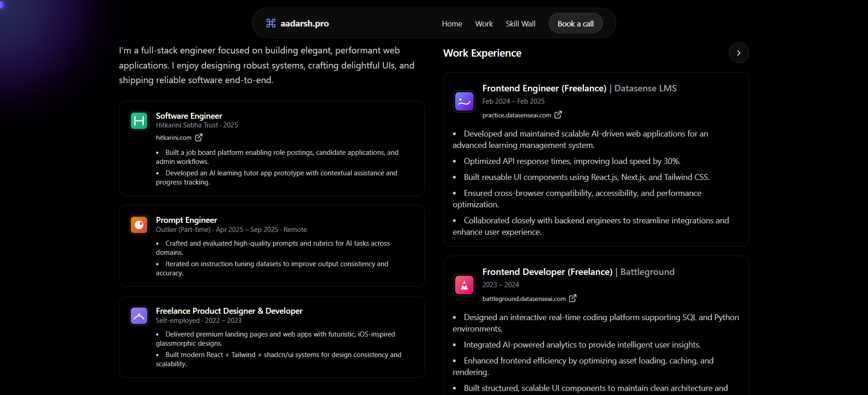This screenshot has height=395, width=868.
Task: Click the bullet about instruction tuning datasets
Action: pos(272,269)
